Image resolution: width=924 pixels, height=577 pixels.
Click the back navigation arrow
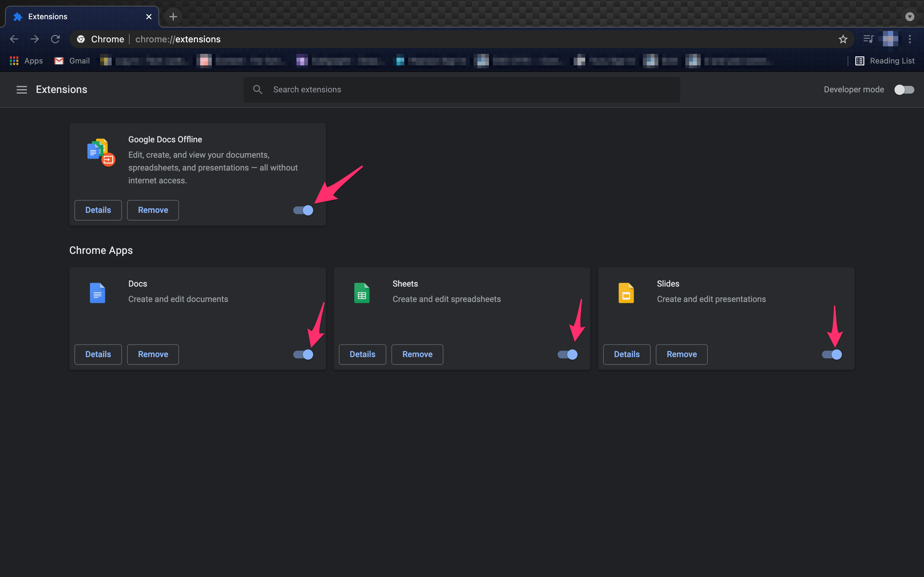pos(14,39)
